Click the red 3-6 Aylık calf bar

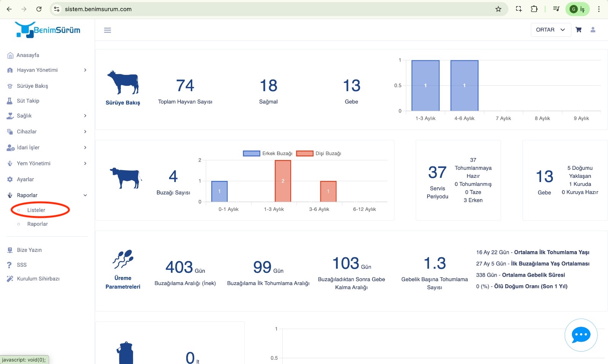pyautogui.click(x=328, y=191)
